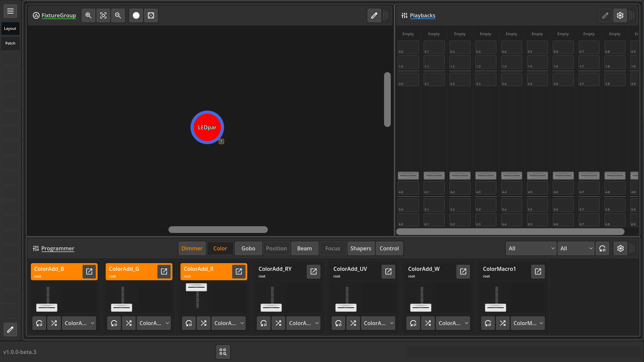Expand the first All dropdown in Programmer
The height and width of the screenshot is (362, 644).
[x=531, y=248]
